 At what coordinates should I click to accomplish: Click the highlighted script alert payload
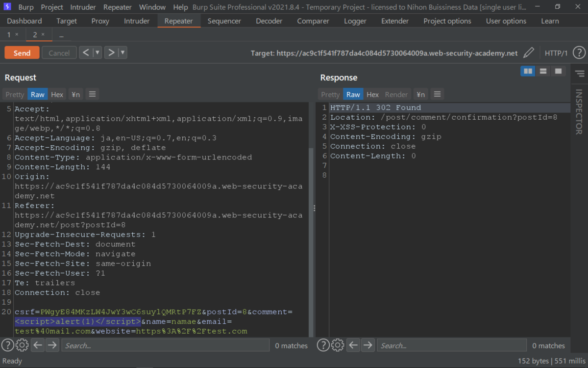pos(78,321)
